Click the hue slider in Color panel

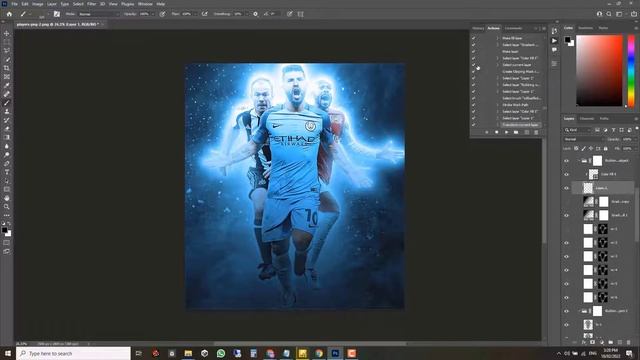(631, 71)
